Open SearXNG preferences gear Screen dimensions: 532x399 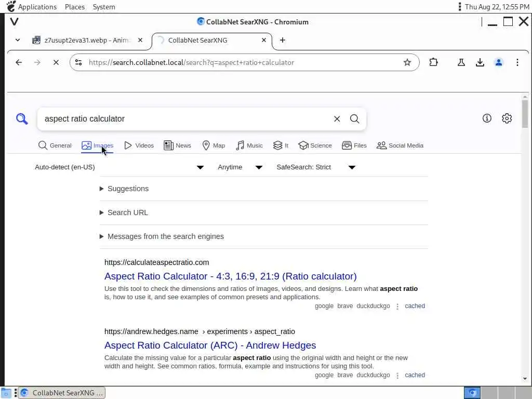coord(507,118)
